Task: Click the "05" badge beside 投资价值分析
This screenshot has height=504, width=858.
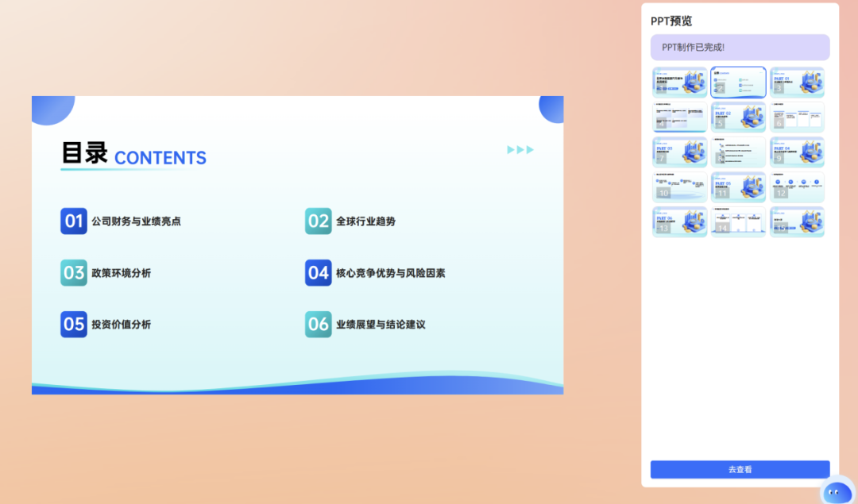Action: 73,325
